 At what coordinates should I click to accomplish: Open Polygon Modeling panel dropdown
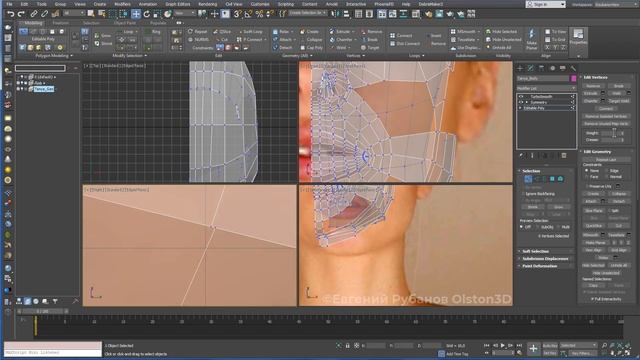(x=54, y=56)
